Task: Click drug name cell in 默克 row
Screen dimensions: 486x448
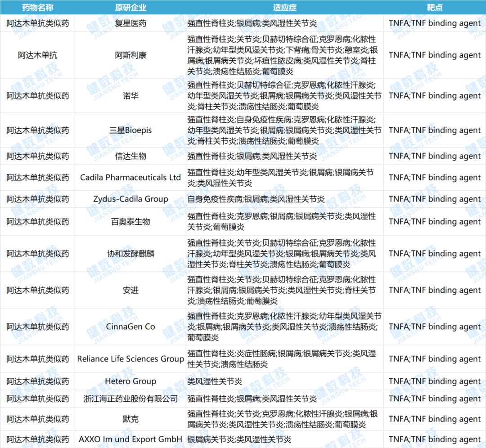Action: coord(37,419)
